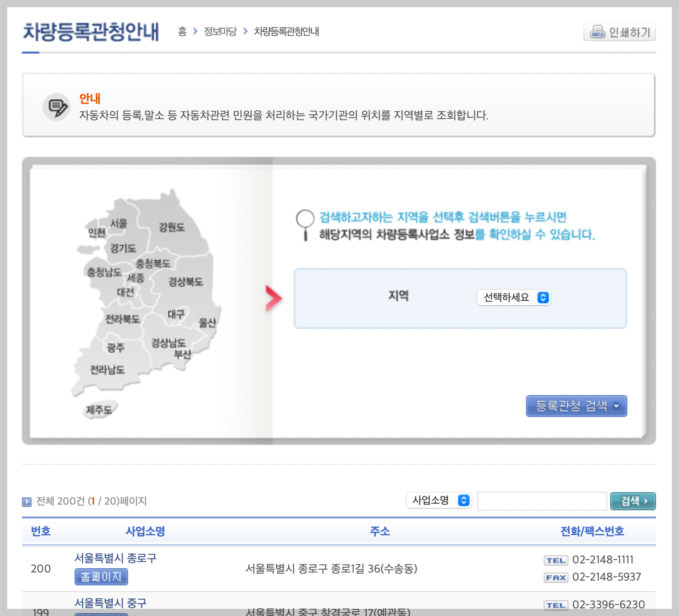Select 대구 on the map
This screenshot has height=616, width=679.
click(176, 314)
